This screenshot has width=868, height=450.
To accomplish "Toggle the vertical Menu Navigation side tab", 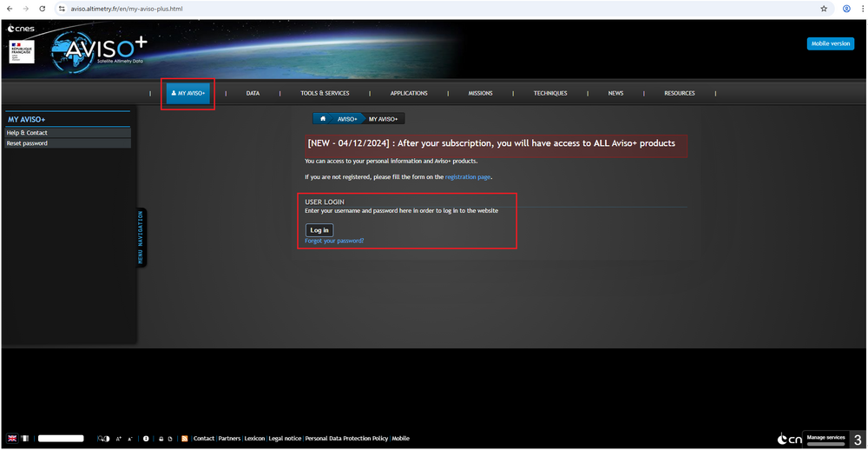I will [x=141, y=237].
